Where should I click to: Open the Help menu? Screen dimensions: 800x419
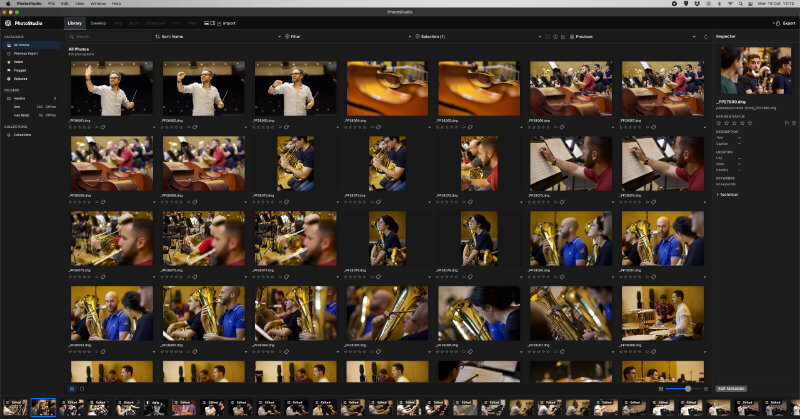point(116,4)
